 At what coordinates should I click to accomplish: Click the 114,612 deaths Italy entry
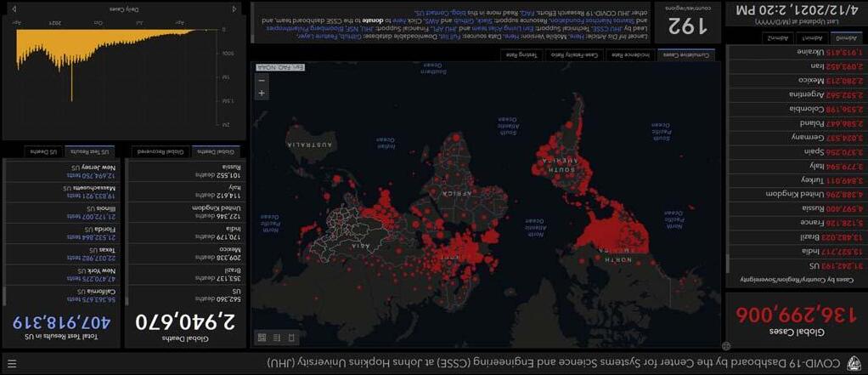tap(187, 191)
